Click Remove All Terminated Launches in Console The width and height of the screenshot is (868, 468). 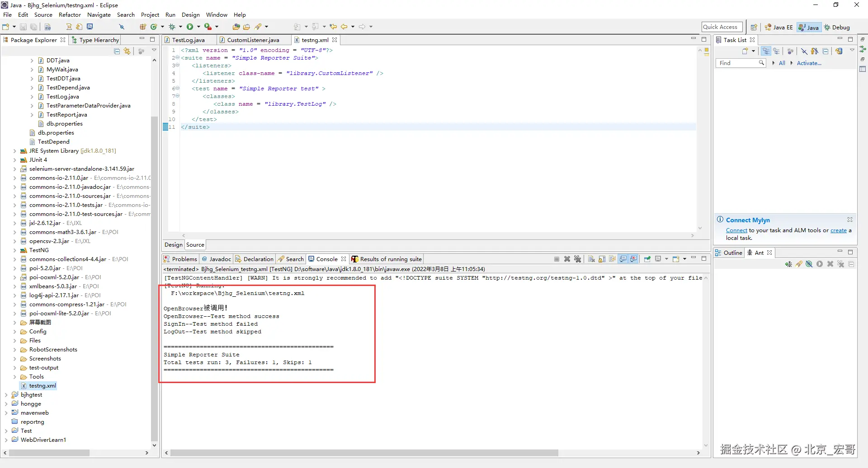pyautogui.click(x=577, y=259)
